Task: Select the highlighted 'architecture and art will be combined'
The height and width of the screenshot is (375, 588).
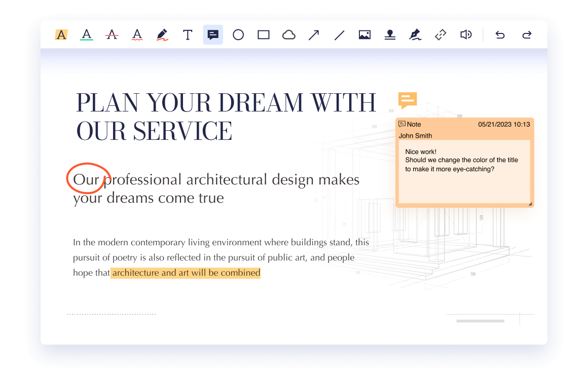Action: [186, 273]
